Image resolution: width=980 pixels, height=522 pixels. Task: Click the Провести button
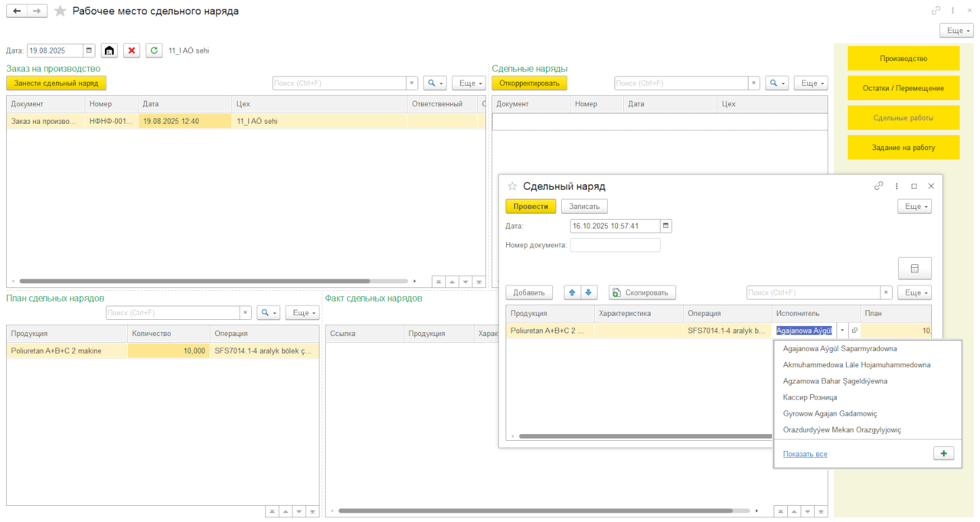click(531, 206)
